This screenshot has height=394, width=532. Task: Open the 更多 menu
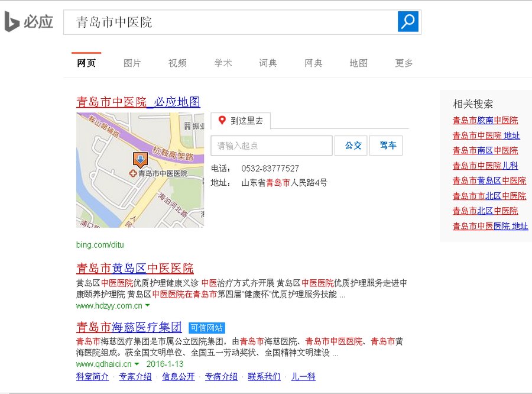pos(404,63)
